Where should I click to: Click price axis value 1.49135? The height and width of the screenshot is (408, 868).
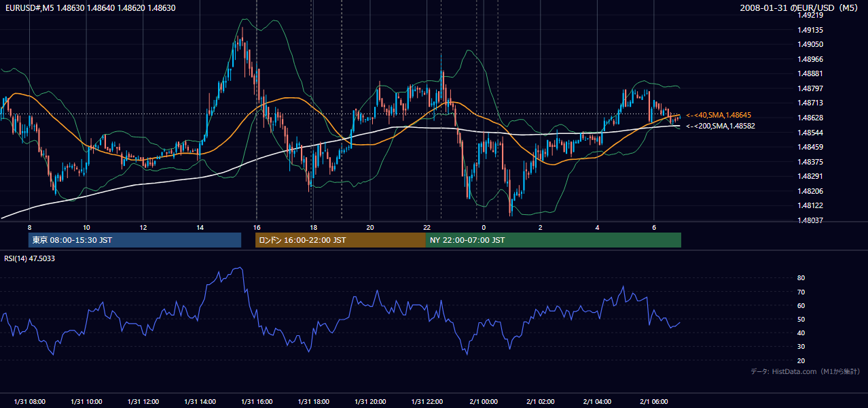coord(810,30)
